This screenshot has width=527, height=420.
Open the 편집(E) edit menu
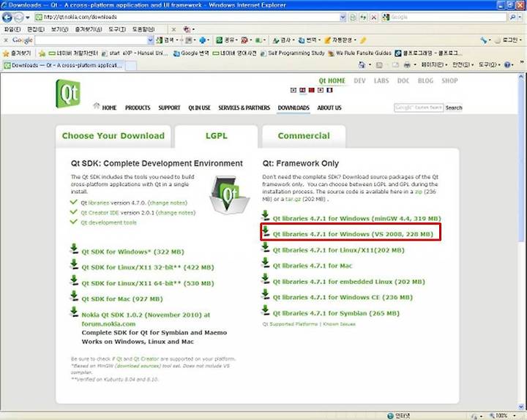[36, 29]
